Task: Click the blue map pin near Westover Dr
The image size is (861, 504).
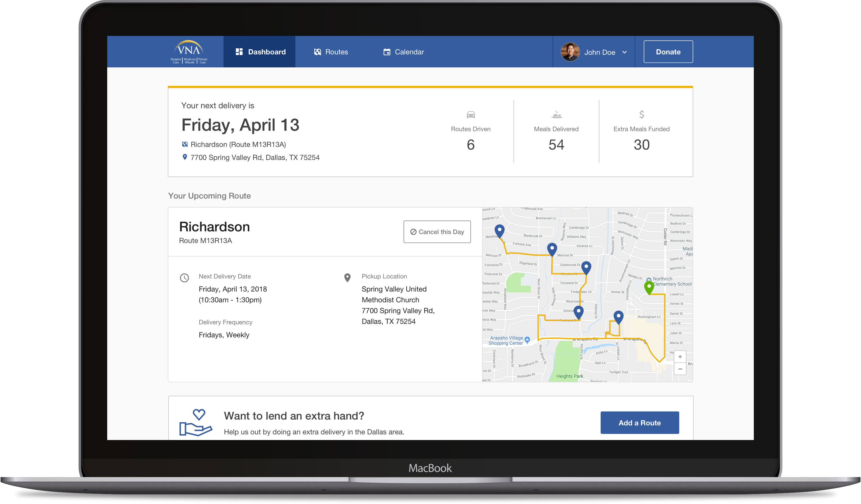Action: [578, 313]
